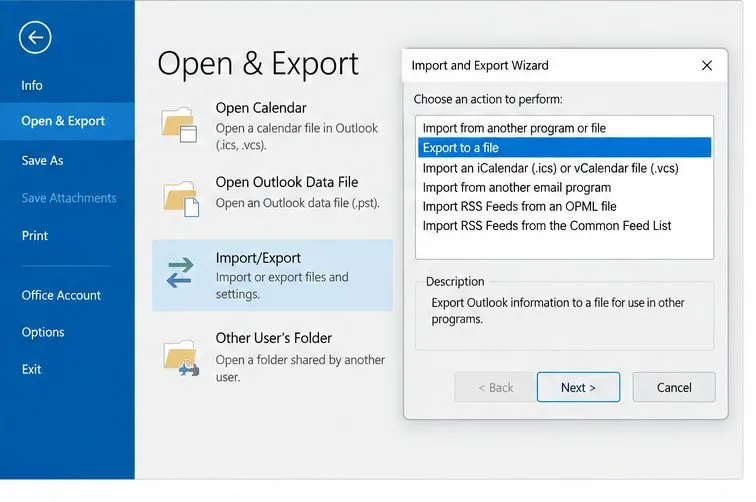
Task: Open Outlook Options
Action: (43, 332)
